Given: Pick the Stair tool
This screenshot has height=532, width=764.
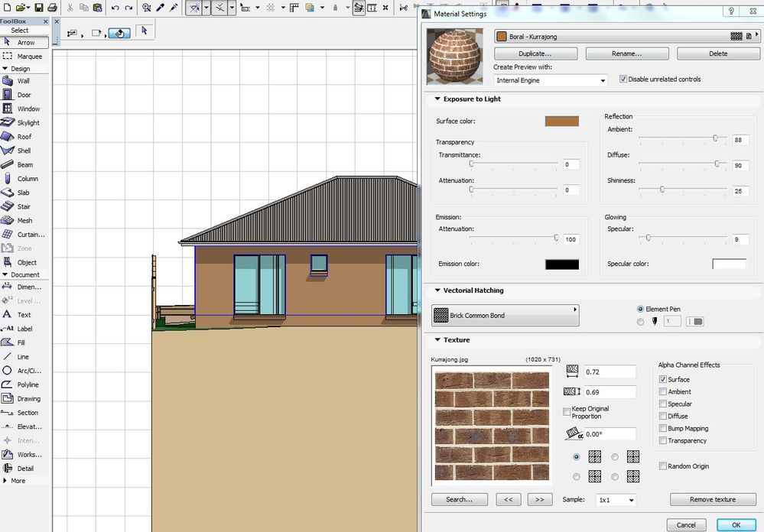Looking at the screenshot, I should [24, 206].
